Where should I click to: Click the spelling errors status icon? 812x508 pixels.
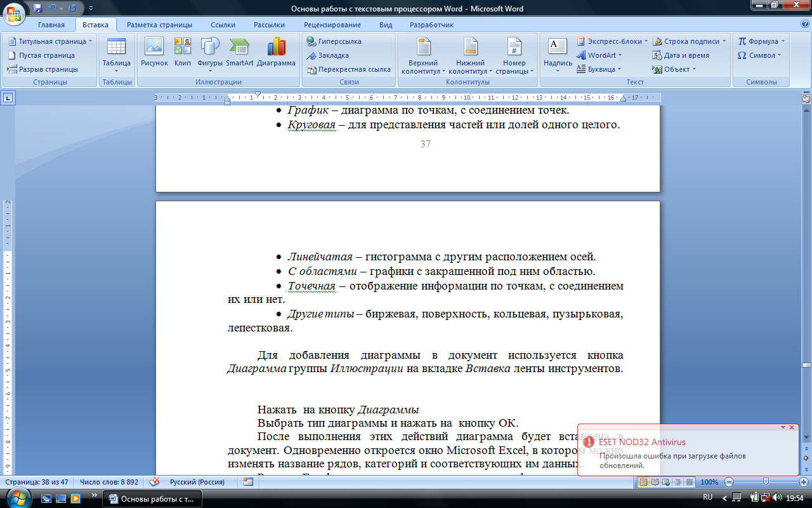coord(153,482)
